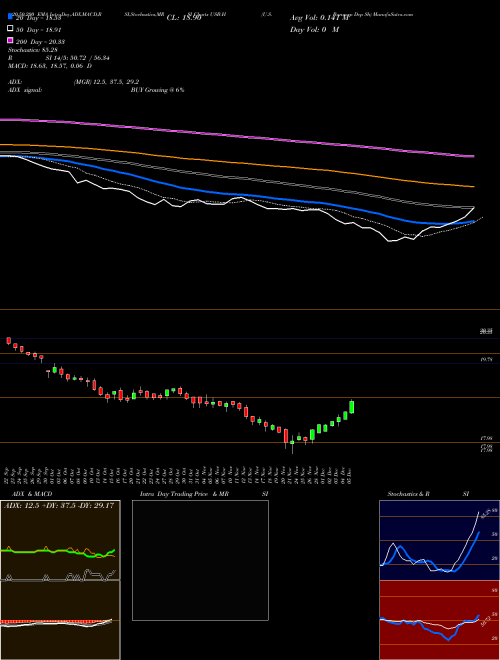Open the empty Intra Day Trading chart box

[200, 560]
